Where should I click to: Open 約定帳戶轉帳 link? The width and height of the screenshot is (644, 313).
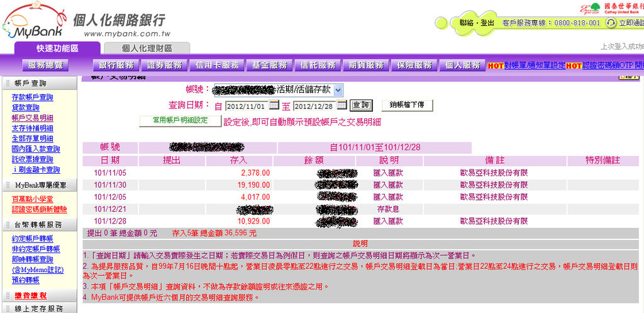tap(33, 239)
